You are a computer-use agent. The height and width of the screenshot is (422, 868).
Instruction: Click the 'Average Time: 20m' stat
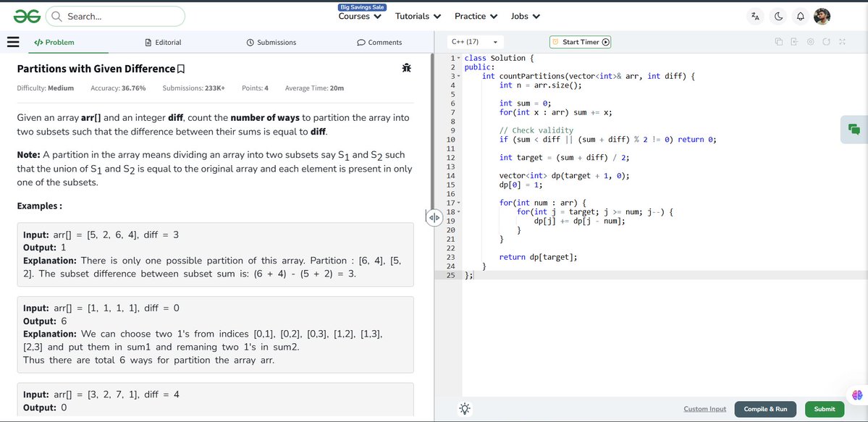coord(314,88)
